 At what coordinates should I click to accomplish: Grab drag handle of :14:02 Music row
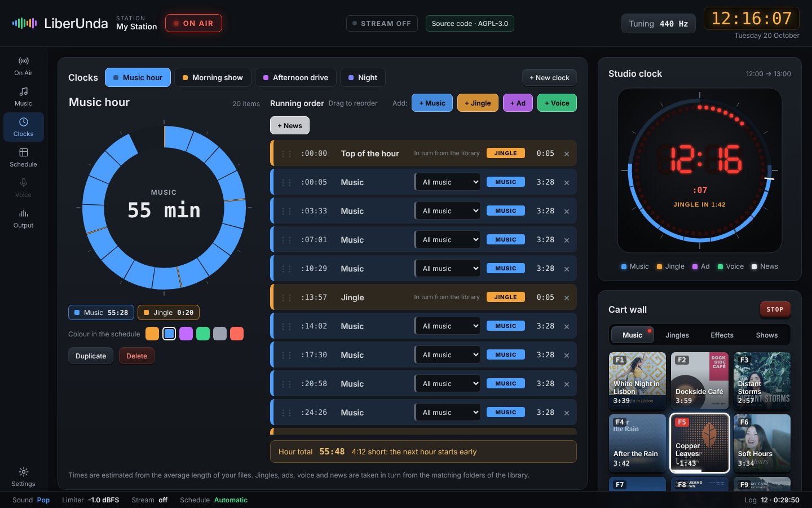click(x=286, y=326)
